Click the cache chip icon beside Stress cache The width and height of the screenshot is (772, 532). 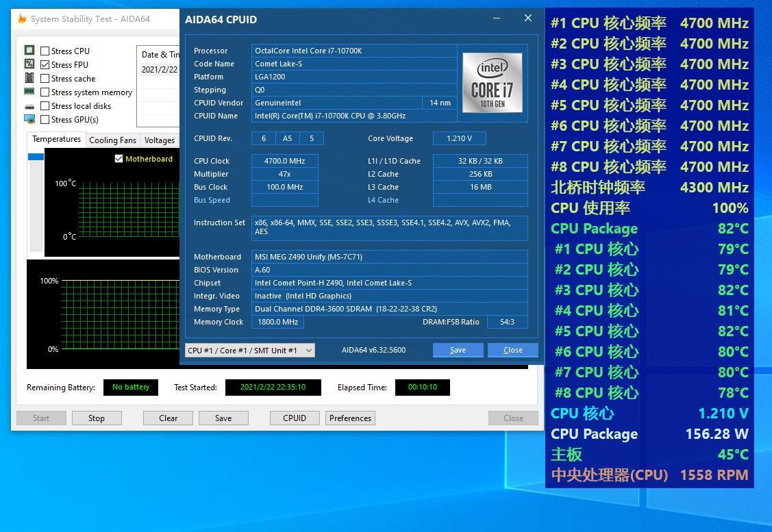[x=29, y=78]
